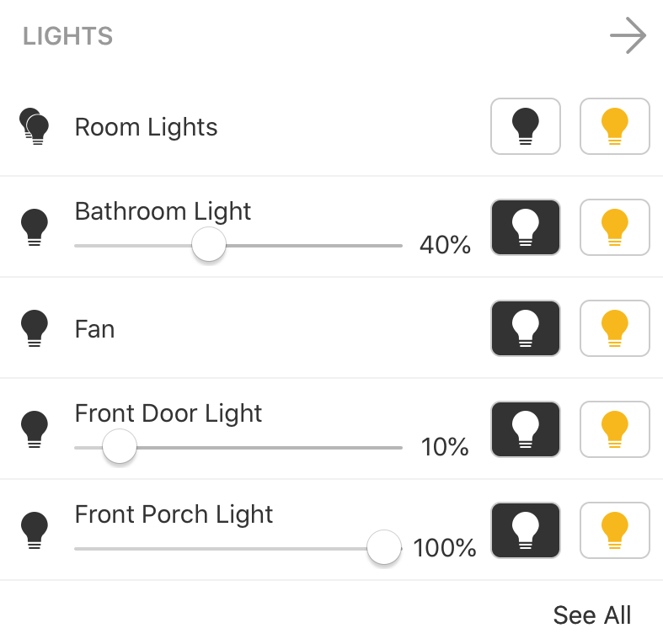The height and width of the screenshot is (644, 663).
Task: Click the bulb icon beside Front Door Light
Action: pos(35,429)
